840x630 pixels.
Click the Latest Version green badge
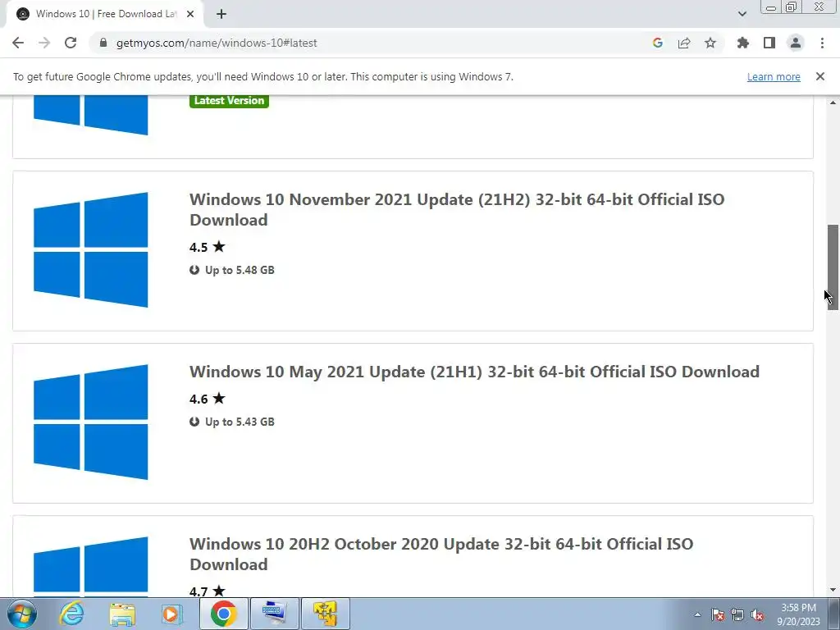click(229, 100)
